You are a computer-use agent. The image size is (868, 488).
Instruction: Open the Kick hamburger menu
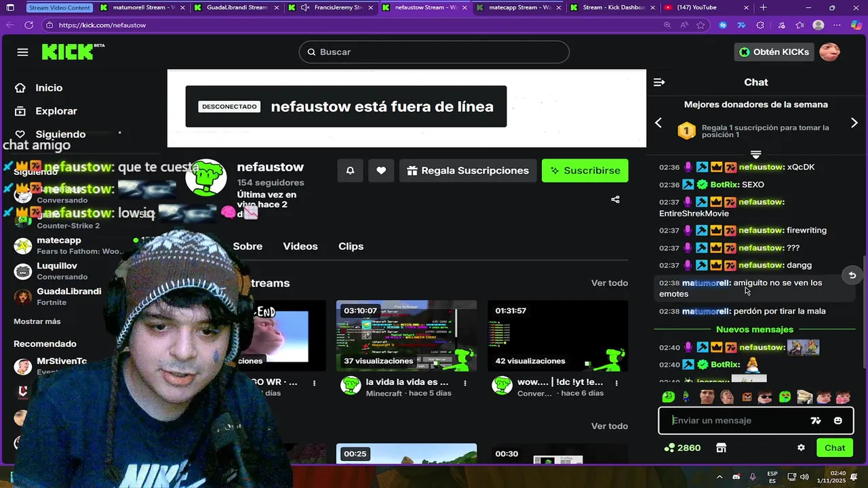(x=22, y=52)
